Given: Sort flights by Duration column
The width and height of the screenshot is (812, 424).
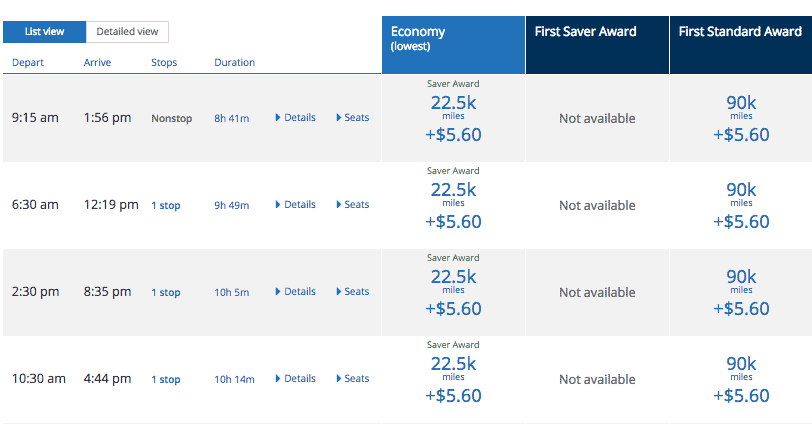Looking at the screenshot, I should coord(235,63).
